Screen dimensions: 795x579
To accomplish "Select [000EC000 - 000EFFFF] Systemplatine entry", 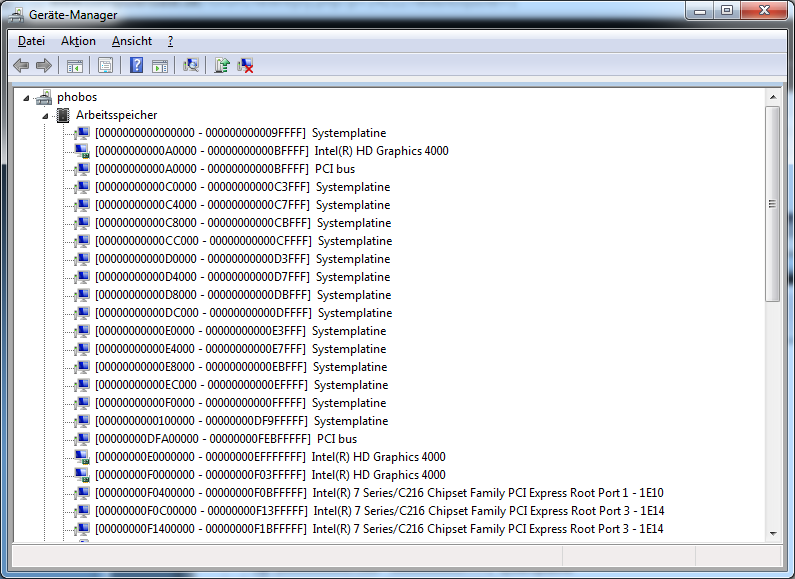I will 241,385.
